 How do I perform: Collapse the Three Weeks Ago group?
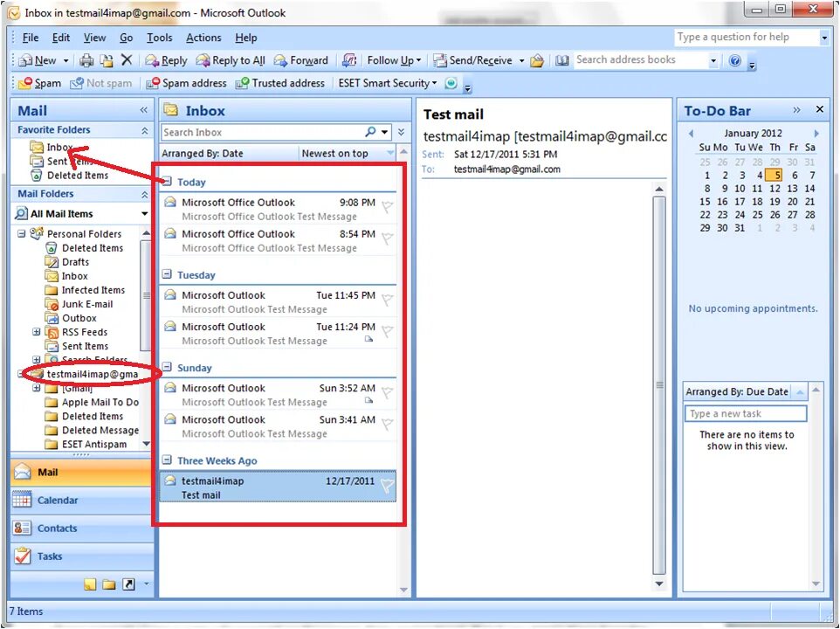(x=167, y=460)
